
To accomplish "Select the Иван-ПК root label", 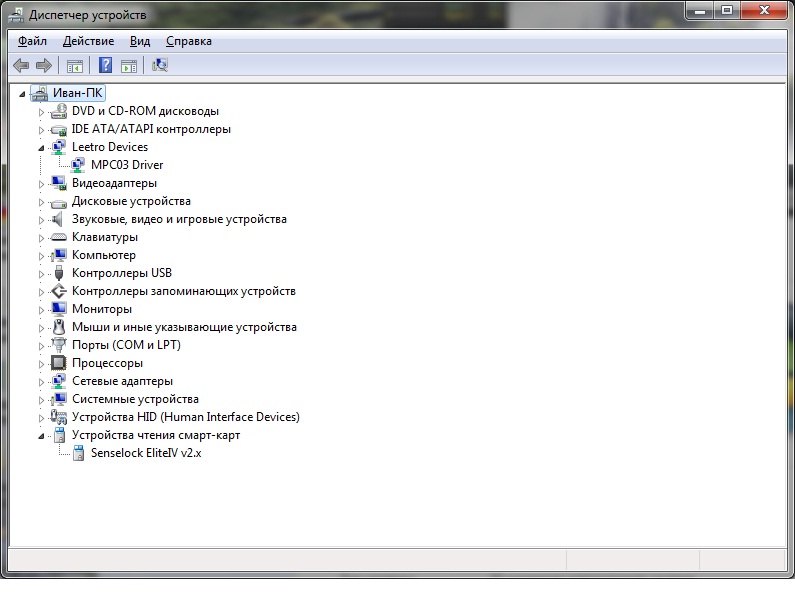I will click(x=78, y=93).
